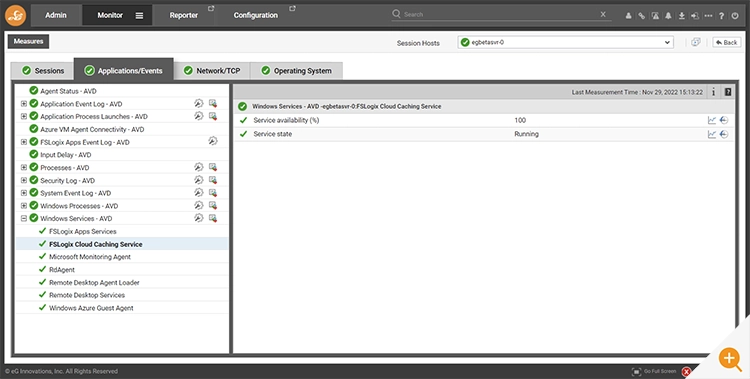
Task: Click configure wrench icon for System Event Log
Action: point(199,192)
